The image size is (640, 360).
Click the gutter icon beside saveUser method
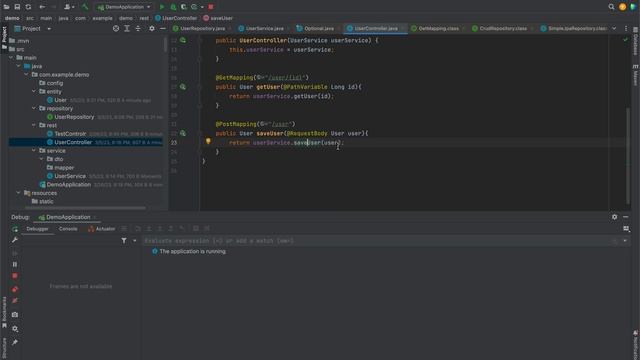tap(183, 133)
